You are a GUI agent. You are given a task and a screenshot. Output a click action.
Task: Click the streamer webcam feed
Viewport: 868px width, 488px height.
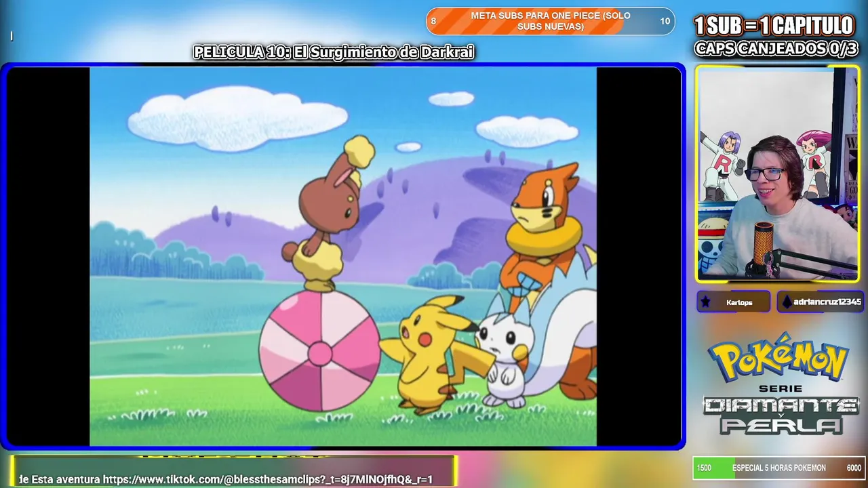[778, 174]
